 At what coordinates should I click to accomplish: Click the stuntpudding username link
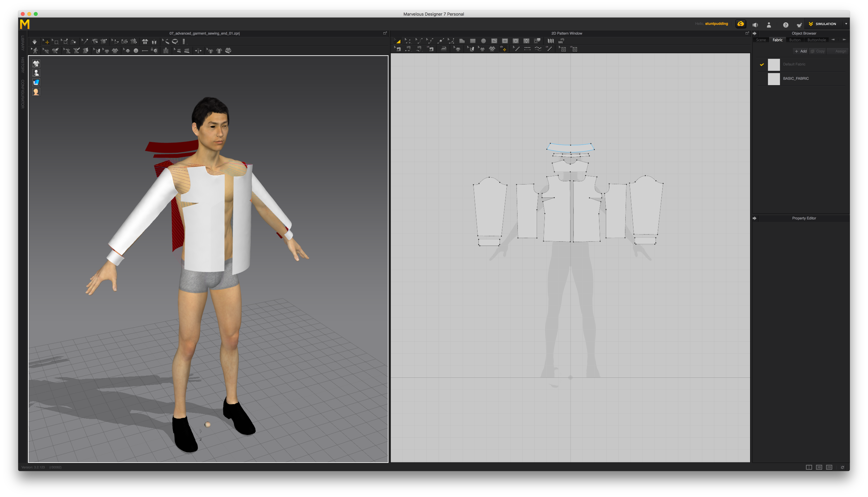[716, 24]
